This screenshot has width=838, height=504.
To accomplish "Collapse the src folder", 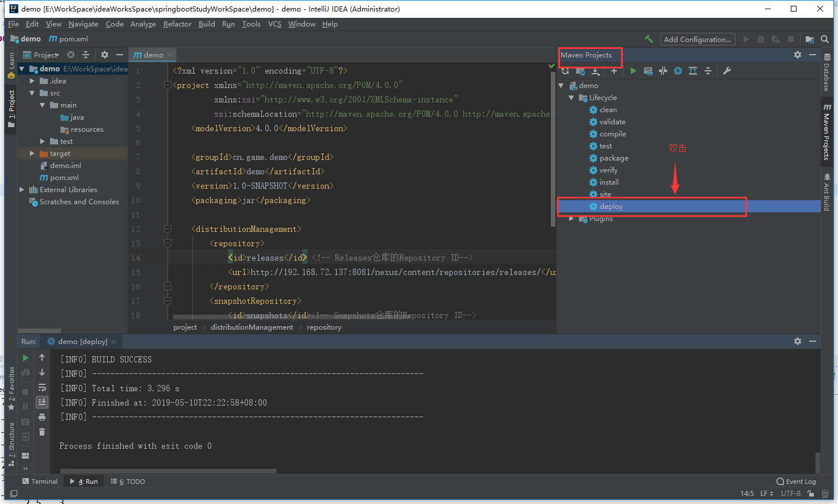I will [x=32, y=93].
